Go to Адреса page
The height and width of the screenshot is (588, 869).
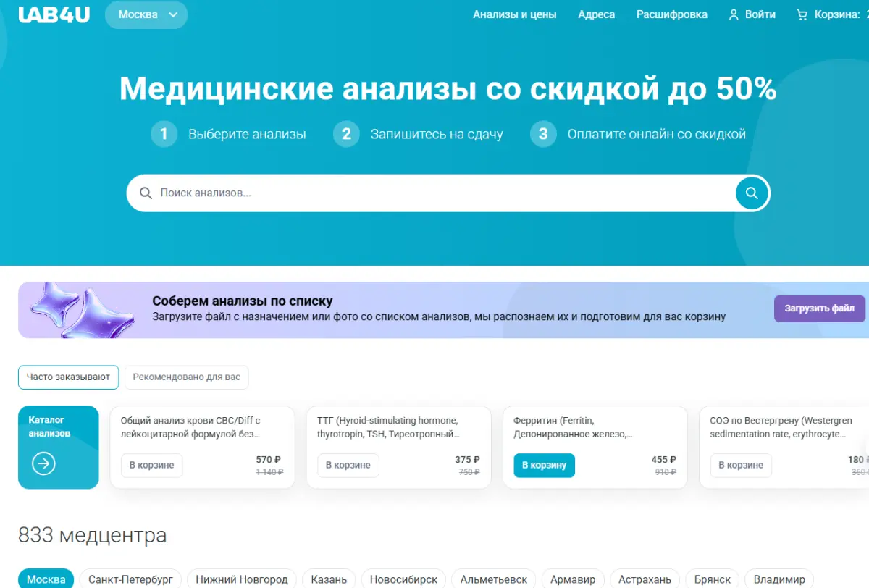597,14
